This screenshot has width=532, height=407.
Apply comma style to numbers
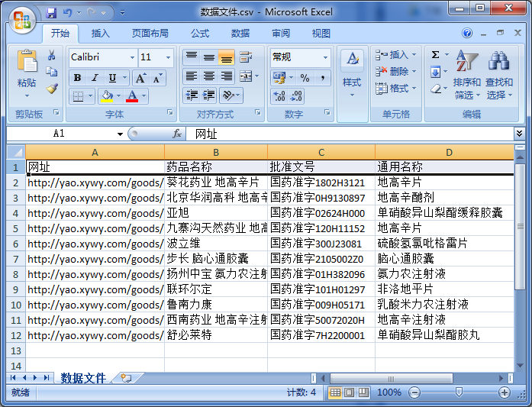tap(323, 78)
